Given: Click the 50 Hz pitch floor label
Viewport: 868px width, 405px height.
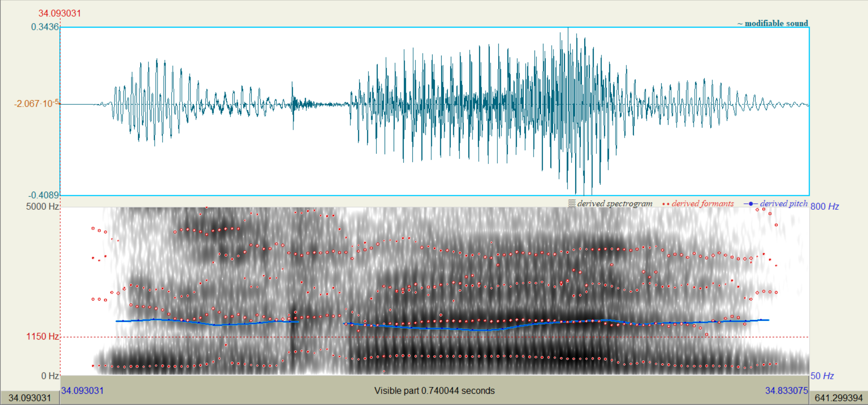Looking at the screenshot, I should point(822,376).
